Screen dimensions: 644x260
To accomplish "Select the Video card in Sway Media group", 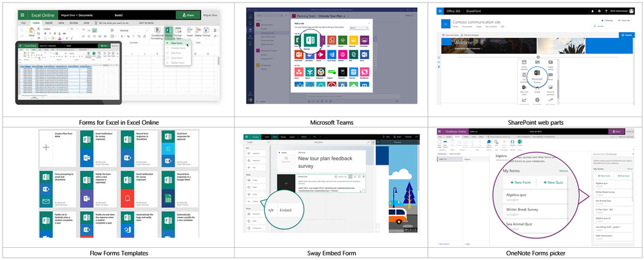I will tap(257, 187).
